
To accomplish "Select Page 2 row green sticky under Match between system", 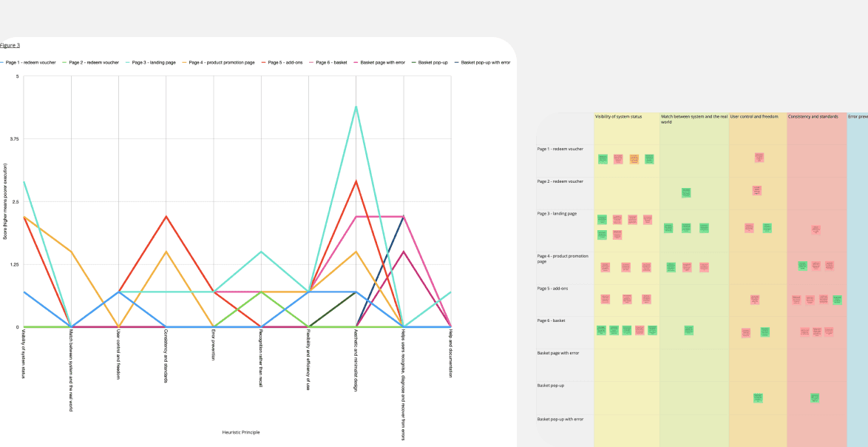I will (x=686, y=192).
